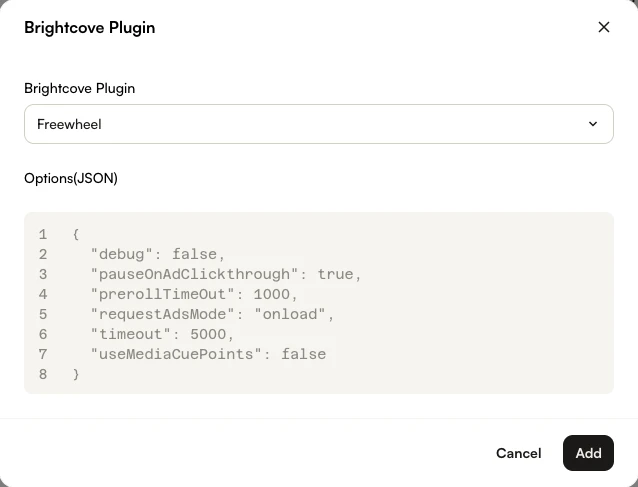This screenshot has width=638, height=487.
Task: Click the "prerollTimeOut": 1000 line
Action: (x=194, y=294)
